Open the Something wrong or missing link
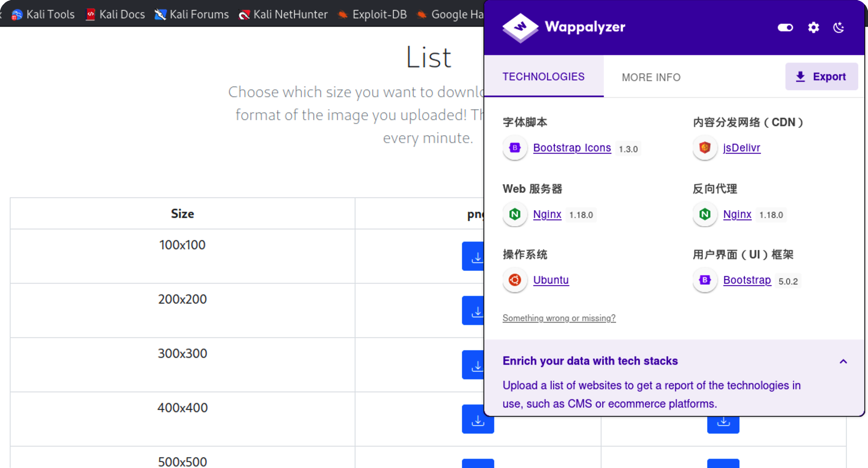The height and width of the screenshot is (468, 868). pyautogui.click(x=559, y=318)
